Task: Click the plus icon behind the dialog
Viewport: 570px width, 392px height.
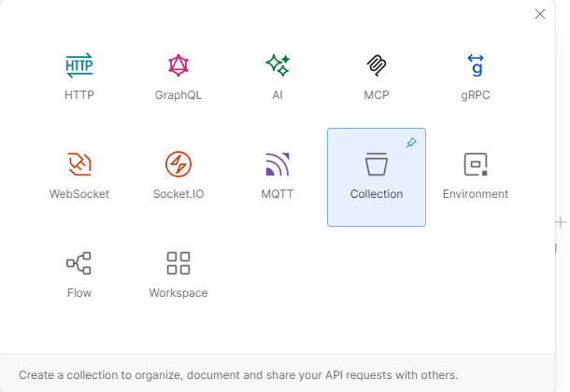Action: [561, 222]
